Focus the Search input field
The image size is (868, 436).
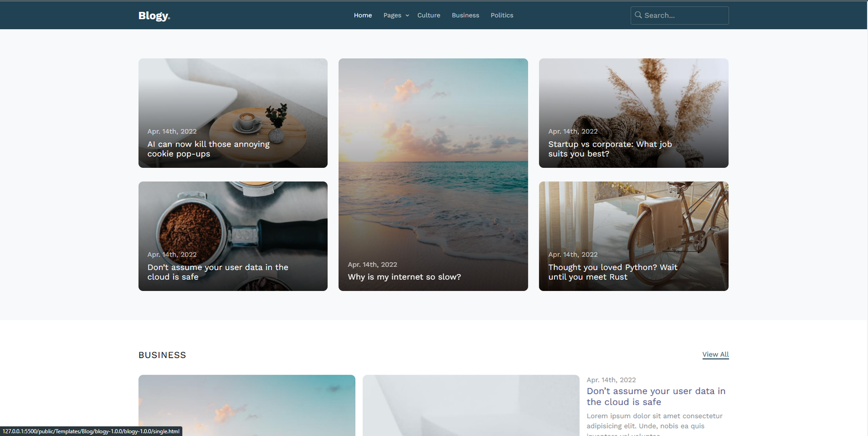tap(684, 15)
